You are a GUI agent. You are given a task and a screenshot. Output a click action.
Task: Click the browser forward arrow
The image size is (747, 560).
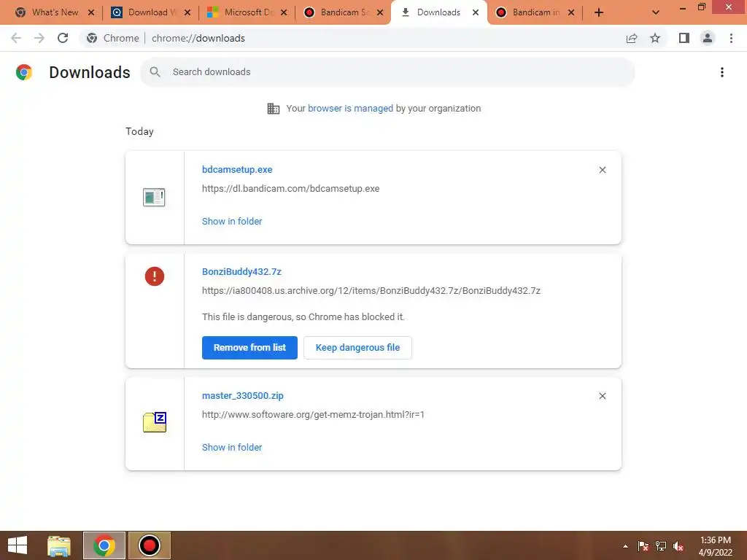pos(39,38)
